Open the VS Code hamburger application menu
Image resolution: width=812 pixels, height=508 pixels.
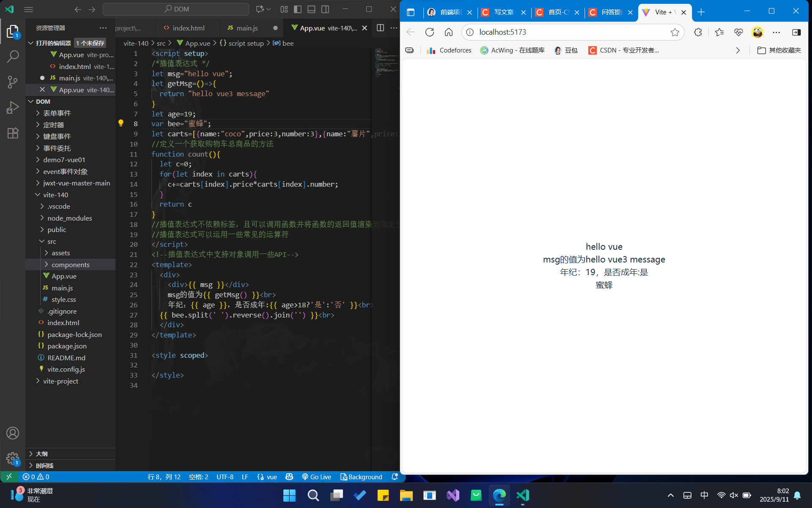click(29, 9)
